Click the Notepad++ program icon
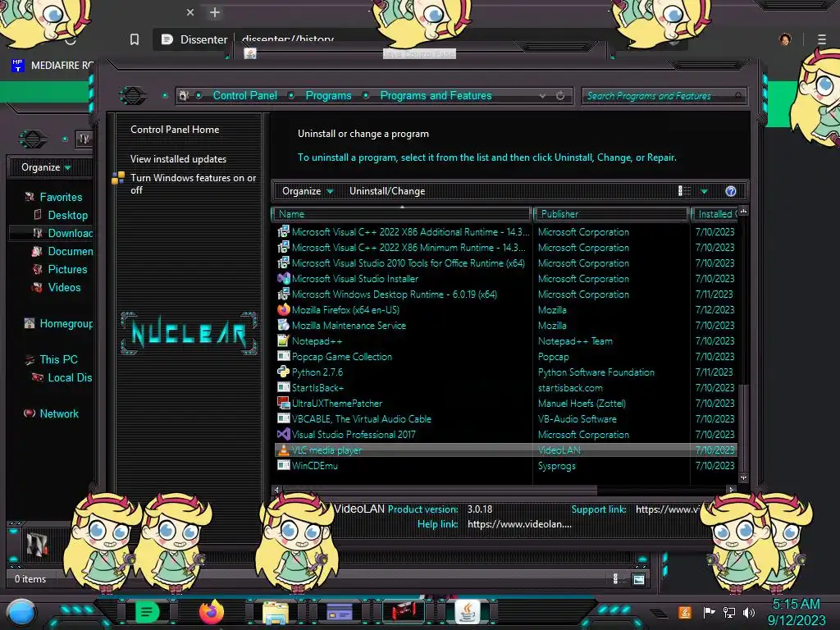This screenshot has width=840, height=630. click(x=283, y=341)
